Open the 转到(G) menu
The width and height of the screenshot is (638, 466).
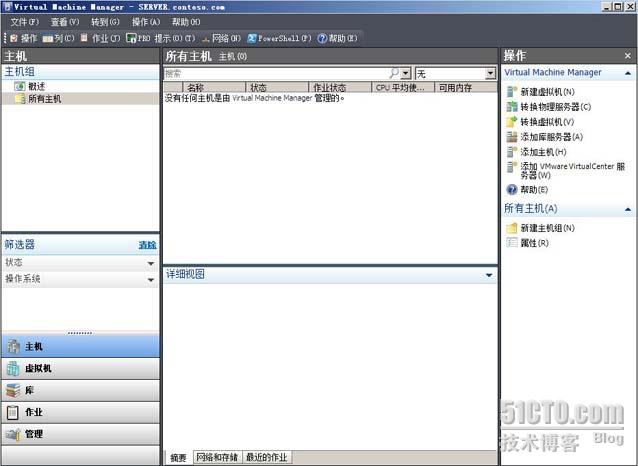(x=105, y=22)
